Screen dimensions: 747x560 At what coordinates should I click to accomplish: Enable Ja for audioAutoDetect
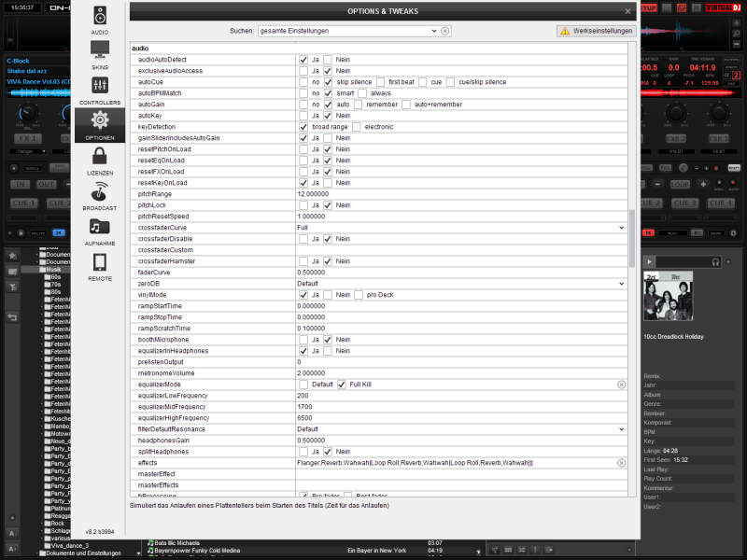303,60
